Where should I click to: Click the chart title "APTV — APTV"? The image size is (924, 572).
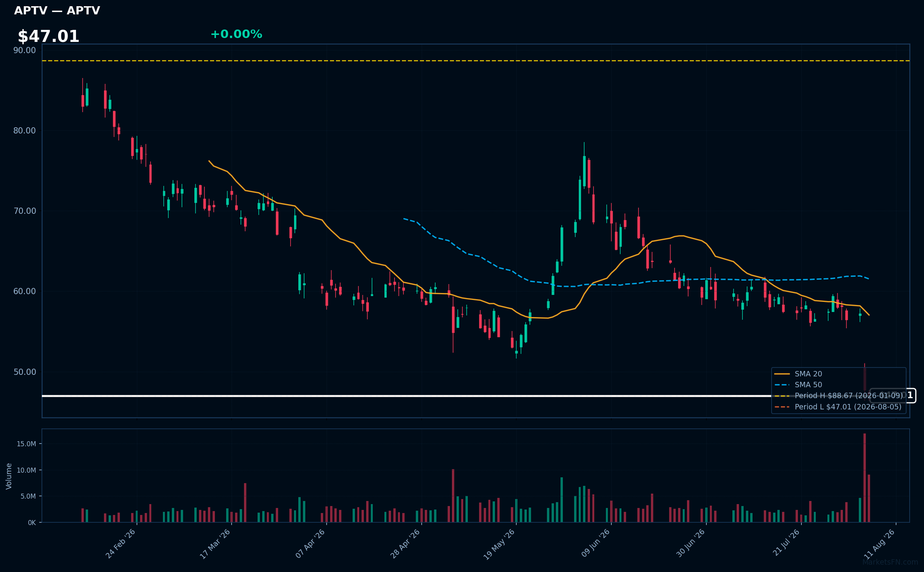[57, 10]
